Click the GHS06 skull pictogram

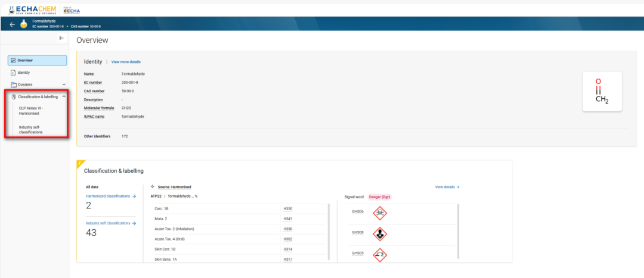tap(379, 211)
